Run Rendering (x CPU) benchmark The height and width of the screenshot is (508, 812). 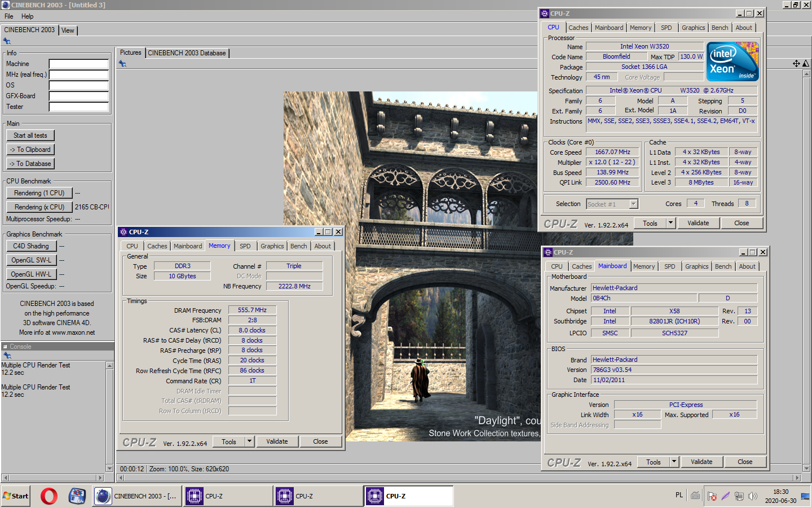pos(39,207)
